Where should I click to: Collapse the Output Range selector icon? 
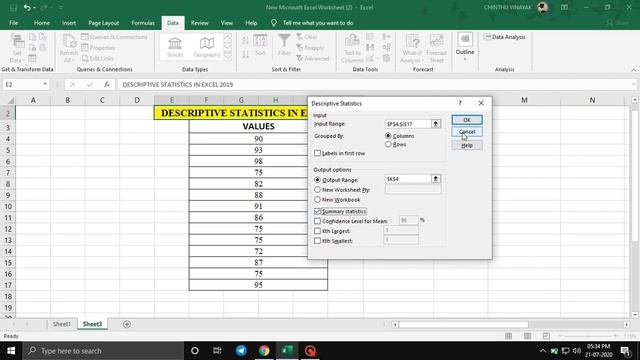point(436,179)
